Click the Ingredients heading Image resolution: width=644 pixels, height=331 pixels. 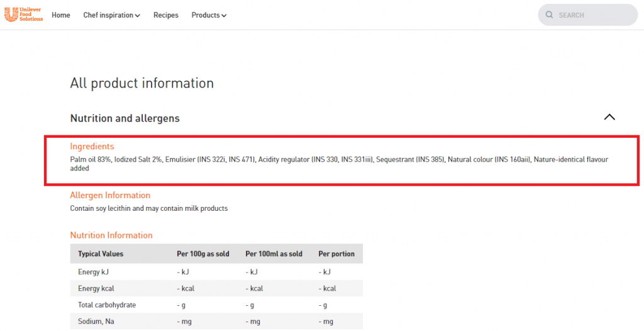pyautogui.click(x=92, y=146)
